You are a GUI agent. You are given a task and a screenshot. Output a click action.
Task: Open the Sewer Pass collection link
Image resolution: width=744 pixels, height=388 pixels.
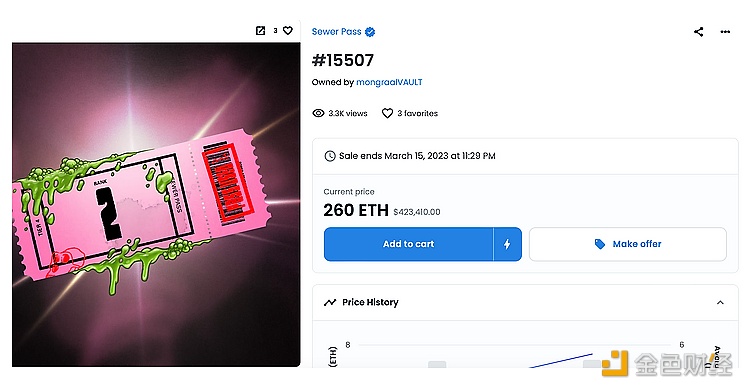coord(336,32)
